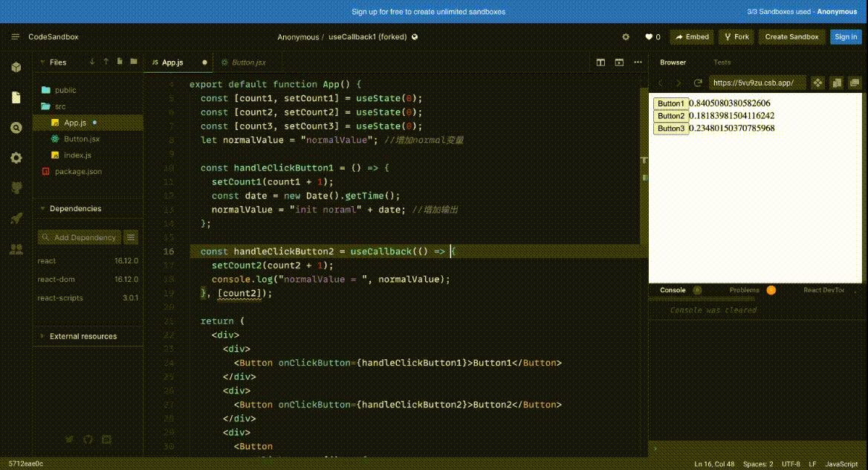Open the Live collaboration people icon

click(16, 249)
